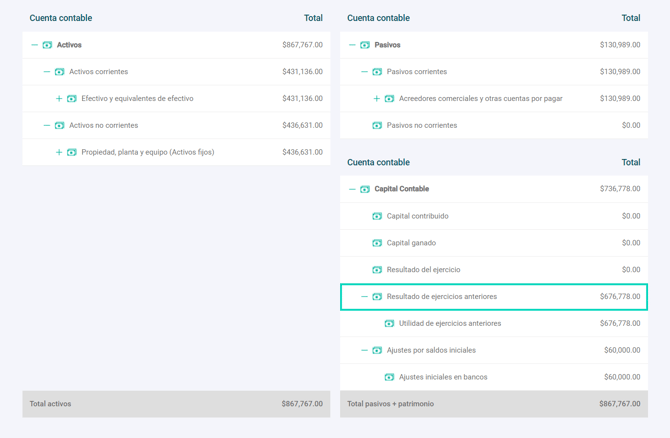
Task: Click the Utilidad de ejercicios anteriores icon
Action: click(x=389, y=324)
